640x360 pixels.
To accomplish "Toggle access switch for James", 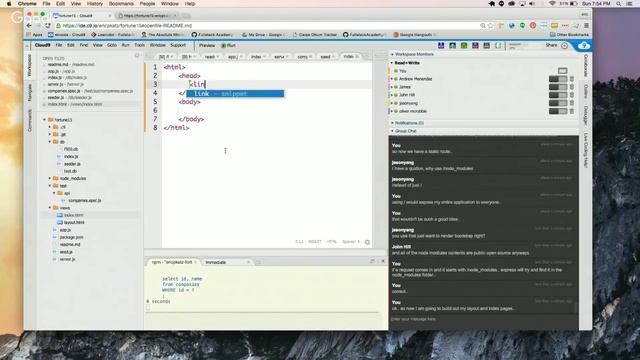I will coord(558,87).
